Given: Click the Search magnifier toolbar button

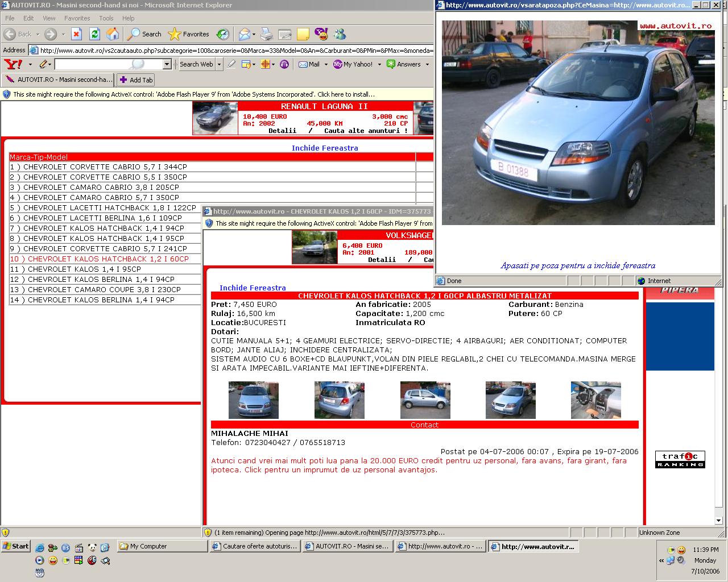Looking at the screenshot, I should (144, 34).
